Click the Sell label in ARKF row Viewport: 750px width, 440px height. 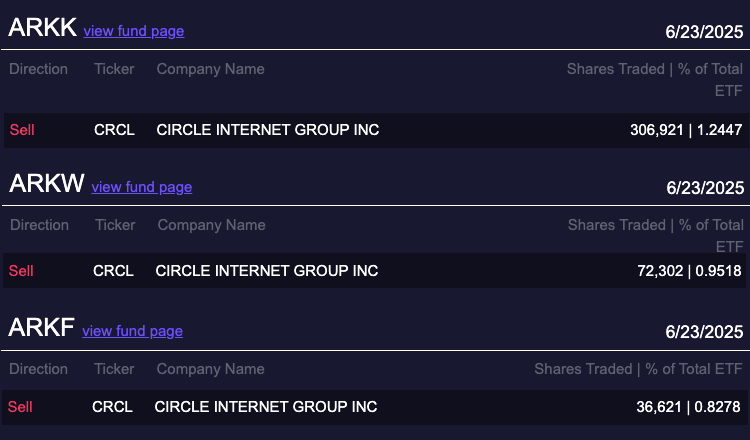point(20,407)
